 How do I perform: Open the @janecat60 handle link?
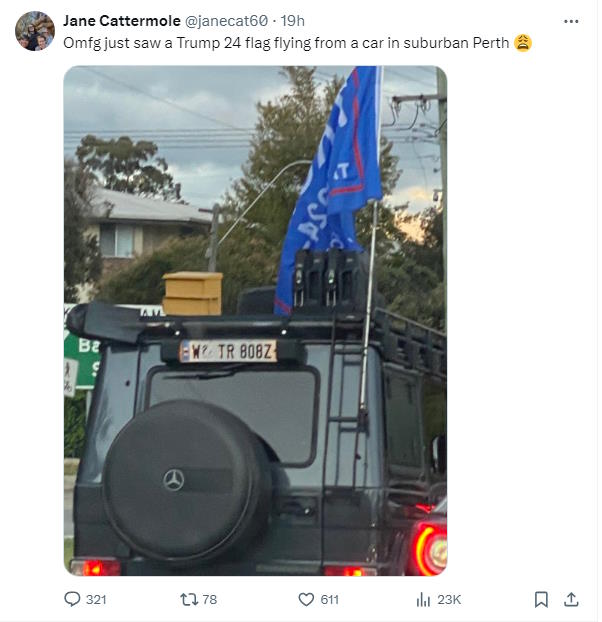226,21
